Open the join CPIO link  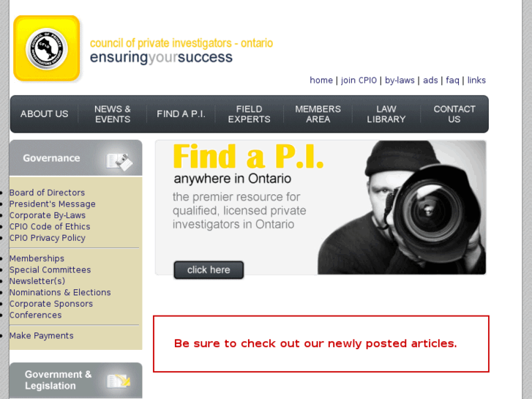359,81
